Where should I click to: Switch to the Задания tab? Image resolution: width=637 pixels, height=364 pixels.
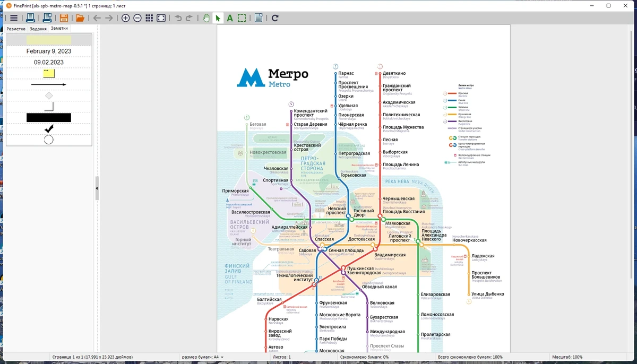click(38, 29)
